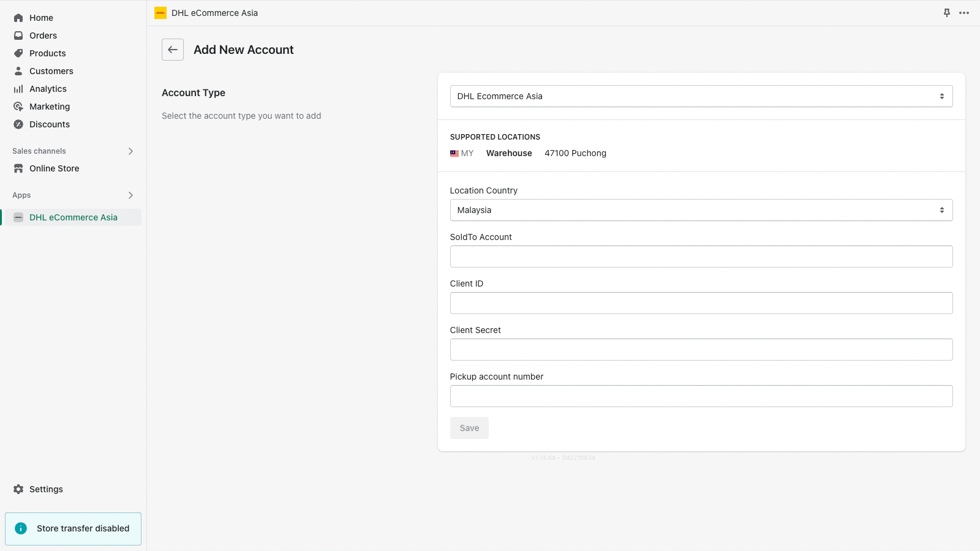Focus the Client ID input field
Image resolution: width=980 pixels, height=551 pixels.
click(701, 303)
